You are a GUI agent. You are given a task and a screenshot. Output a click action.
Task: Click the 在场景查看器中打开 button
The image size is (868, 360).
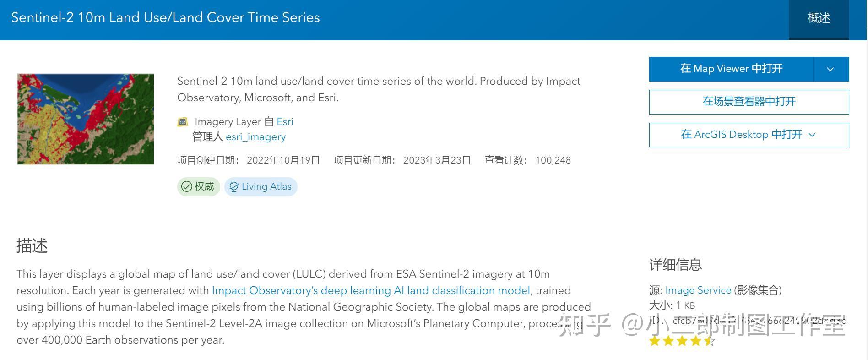pyautogui.click(x=749, y=102)
